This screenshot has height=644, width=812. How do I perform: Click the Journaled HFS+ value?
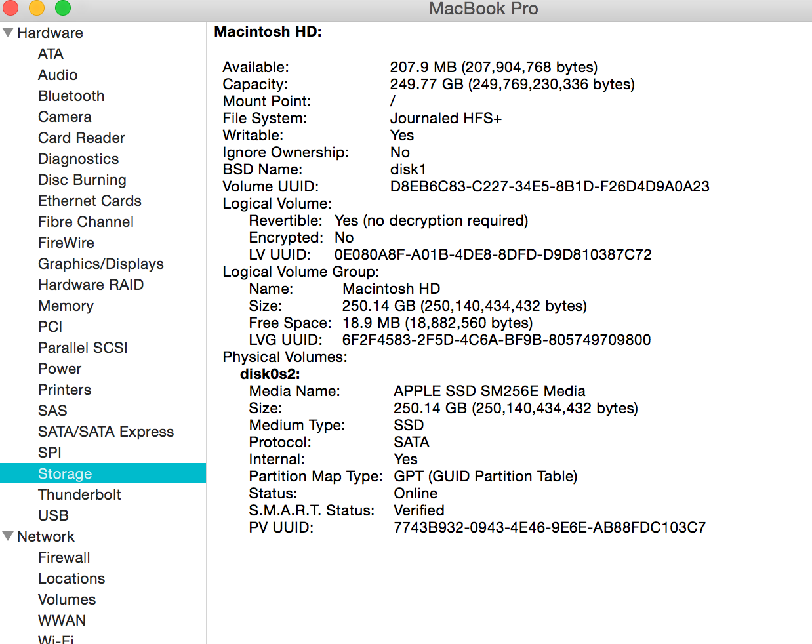click(446, 118)
